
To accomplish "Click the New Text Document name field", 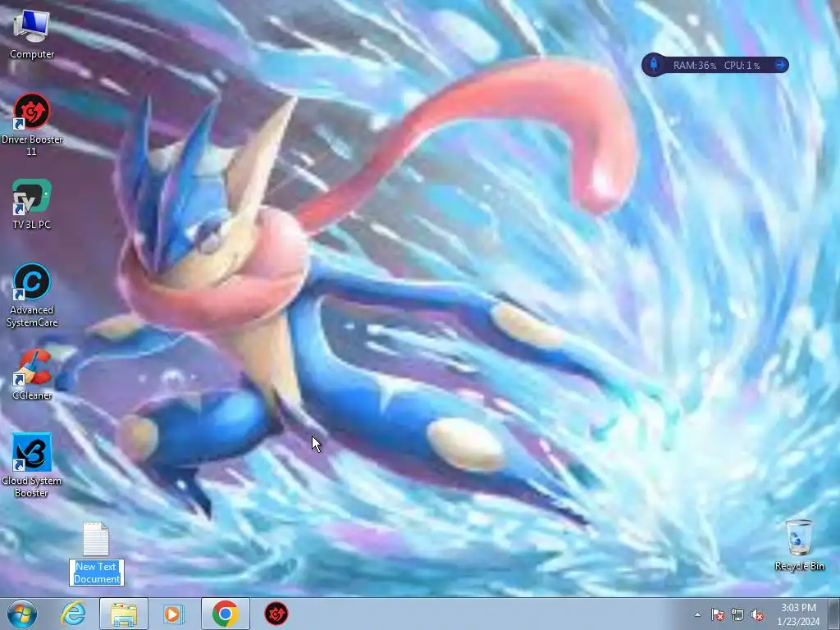I will coord(97,573).
